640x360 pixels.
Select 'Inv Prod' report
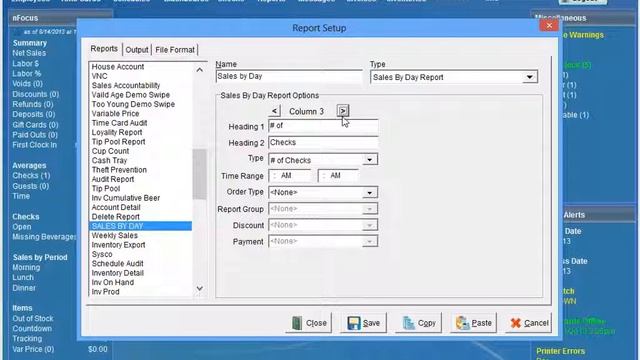(x=105, y=292)
